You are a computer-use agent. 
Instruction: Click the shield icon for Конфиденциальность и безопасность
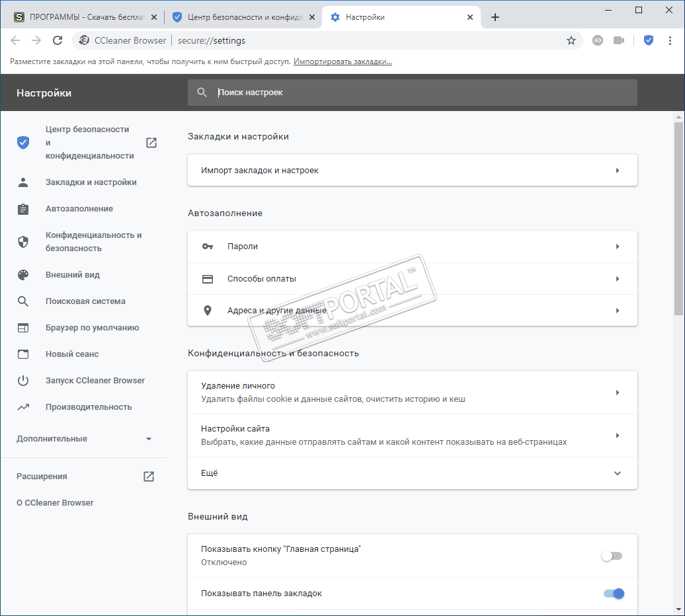[x=23, y=242]
